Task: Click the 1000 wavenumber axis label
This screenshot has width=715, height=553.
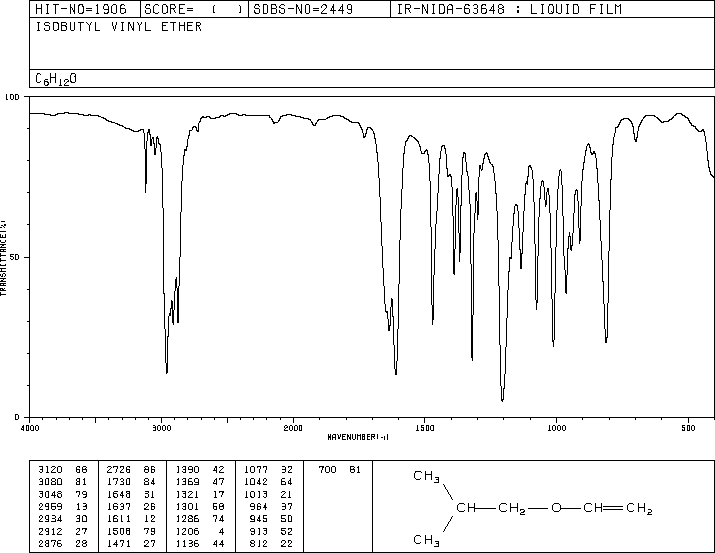Action: click(556, 428)
